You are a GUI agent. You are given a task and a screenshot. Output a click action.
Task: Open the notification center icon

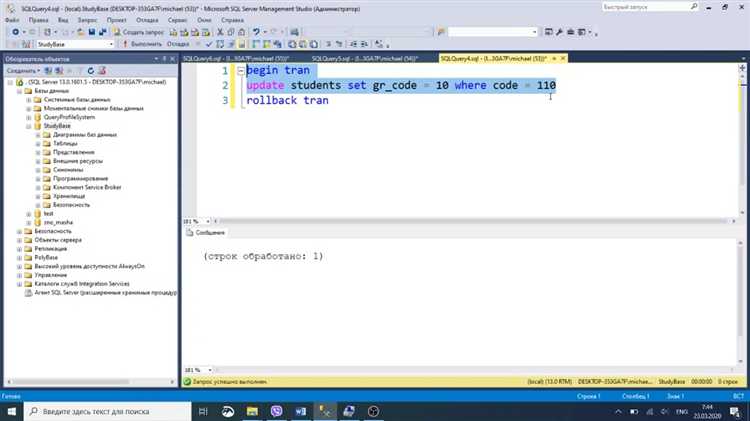(735, 411)
